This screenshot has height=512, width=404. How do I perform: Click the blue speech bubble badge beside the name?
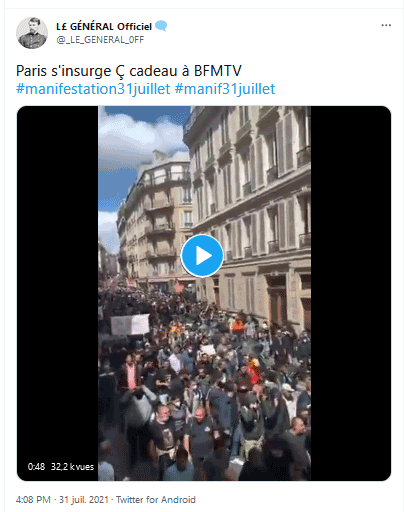[x=161, y=26]
